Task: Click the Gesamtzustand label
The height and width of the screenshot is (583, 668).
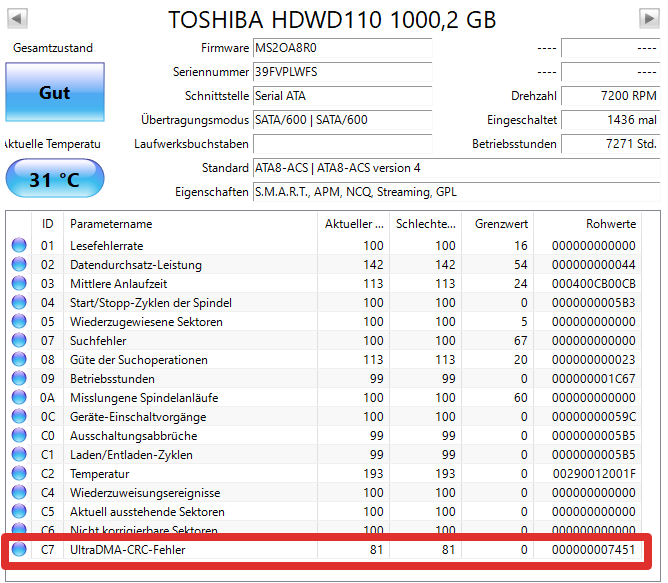Action: (53, 48)
